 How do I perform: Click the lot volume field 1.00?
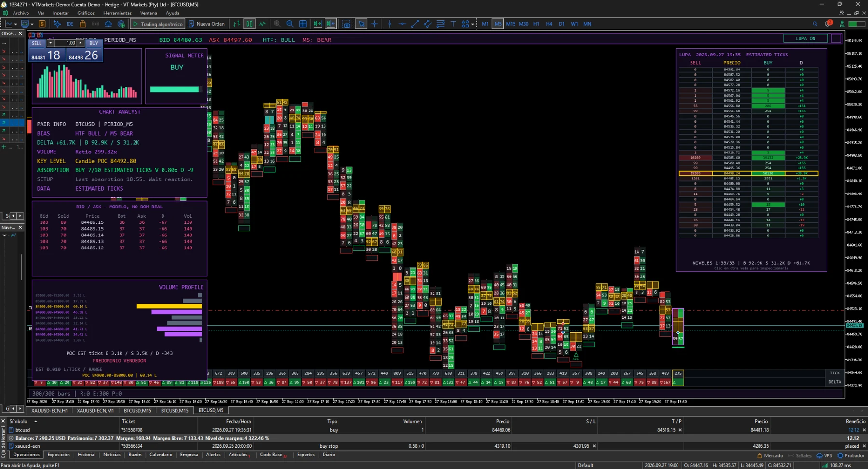point(66,43)
